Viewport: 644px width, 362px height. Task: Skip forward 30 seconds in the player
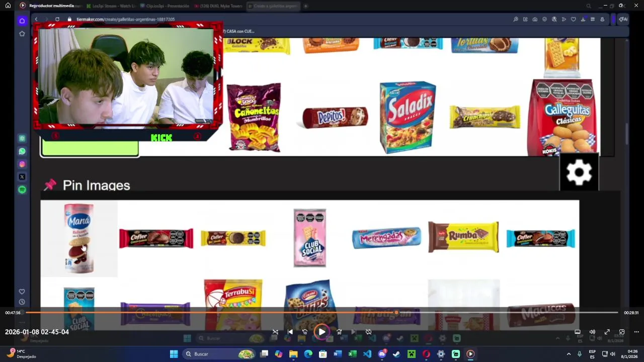(x=339, y=332)
